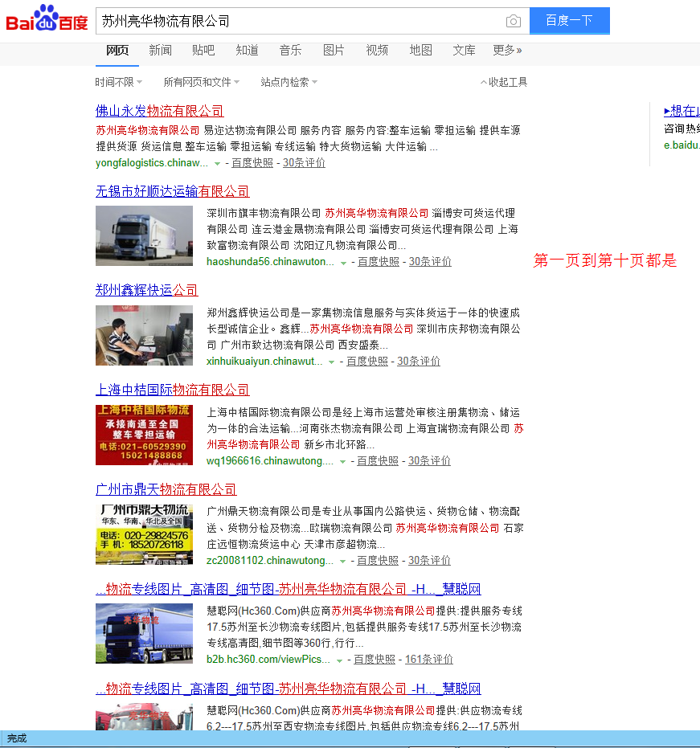Click the yongfalogistics.chinaw... green URL
The width and height of the screenshot is (700, 748).
pos(152,162)
